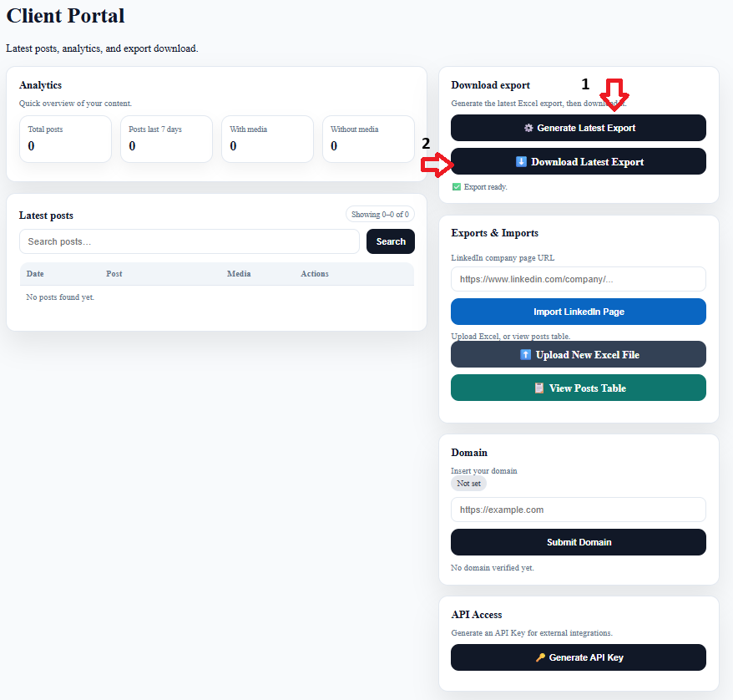Click the domain input with https://example.com placeholder
This screenshot has width=733, height=700.
tap(579, 510)
